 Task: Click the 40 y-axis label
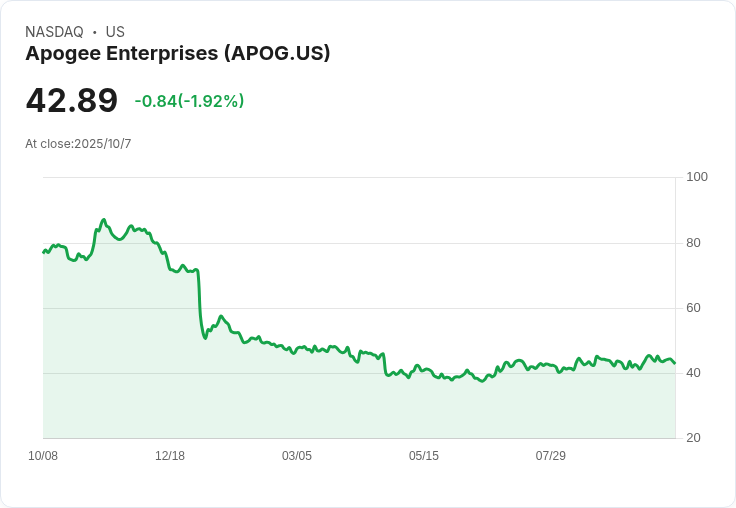coord(694,373)
